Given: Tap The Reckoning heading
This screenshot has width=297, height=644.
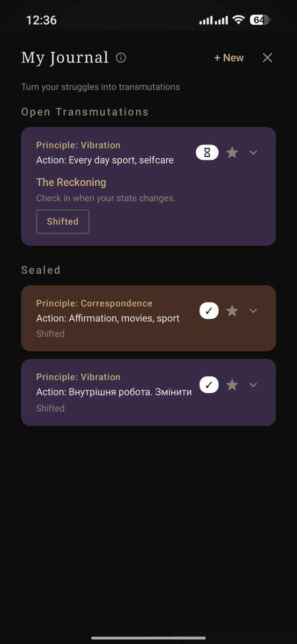Looking at the screenshot, I should [71, 182].
